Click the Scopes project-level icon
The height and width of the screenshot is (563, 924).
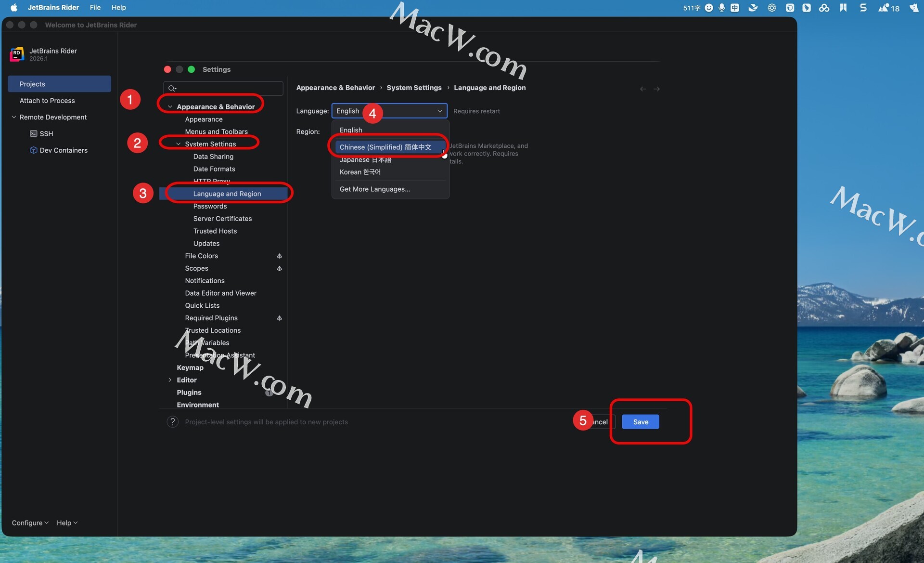tap(279, 268)
